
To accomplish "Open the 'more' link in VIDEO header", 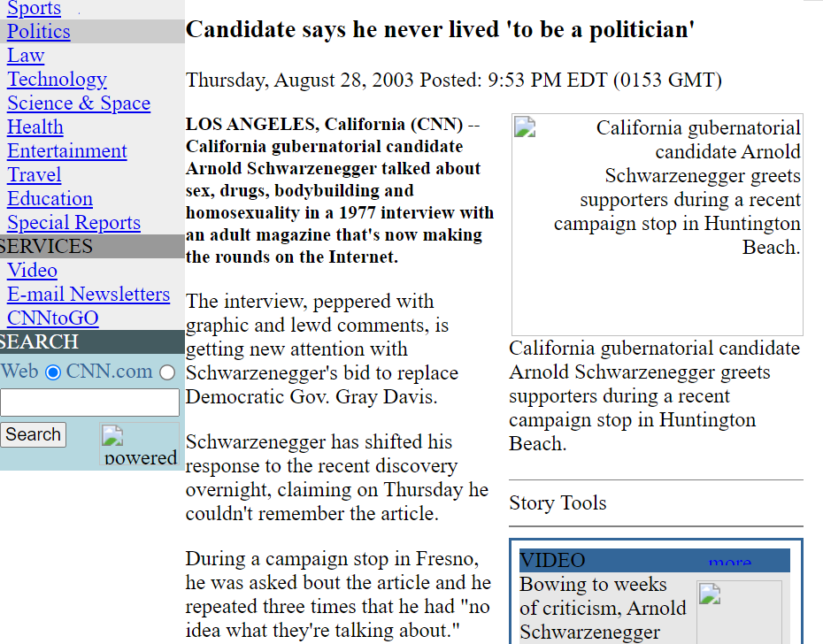I will coord(729,562).
